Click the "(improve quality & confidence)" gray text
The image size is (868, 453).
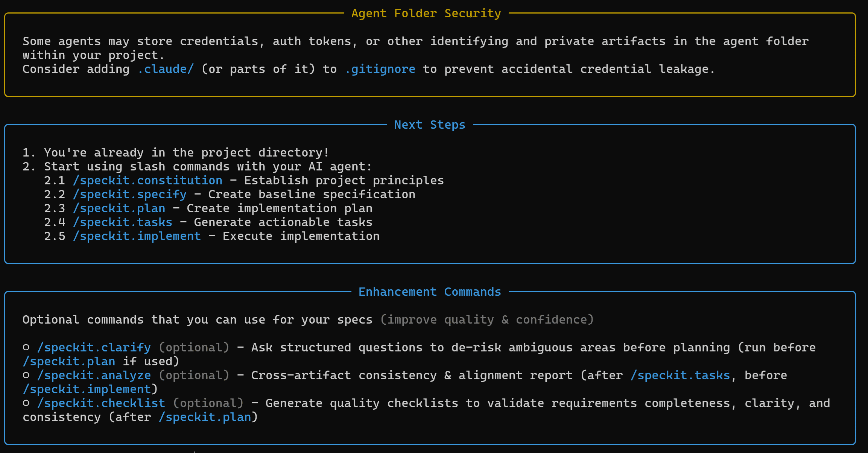pos(487,320)
